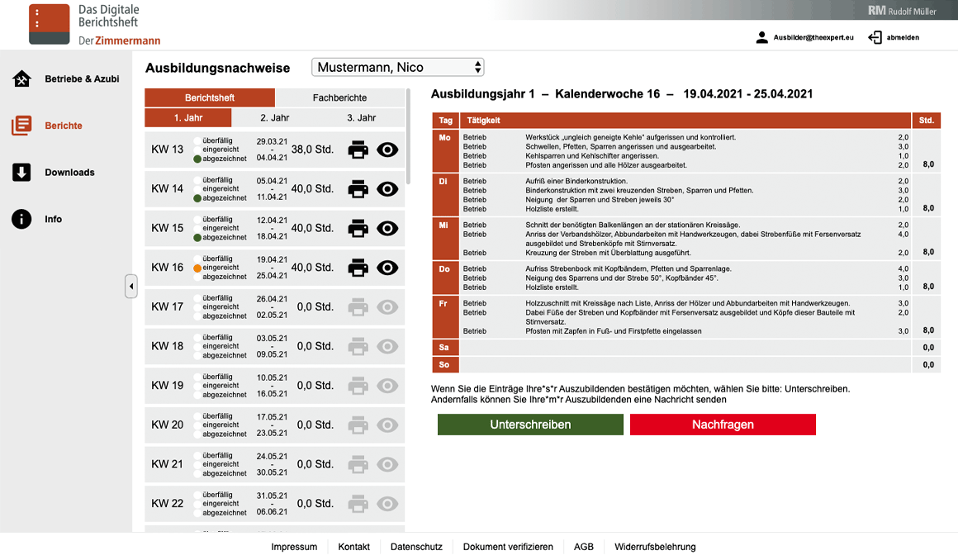Click the user icon next to Ausbilder@theexpert.eu
Viewport: 958px width, 560px height.
[x=762, y=36]
